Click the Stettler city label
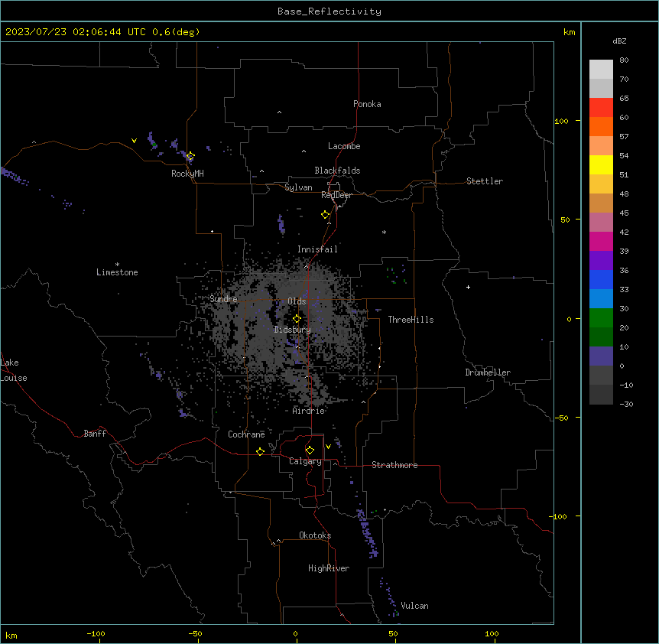This screenshot has width=659, height=644. click(485, 181)
